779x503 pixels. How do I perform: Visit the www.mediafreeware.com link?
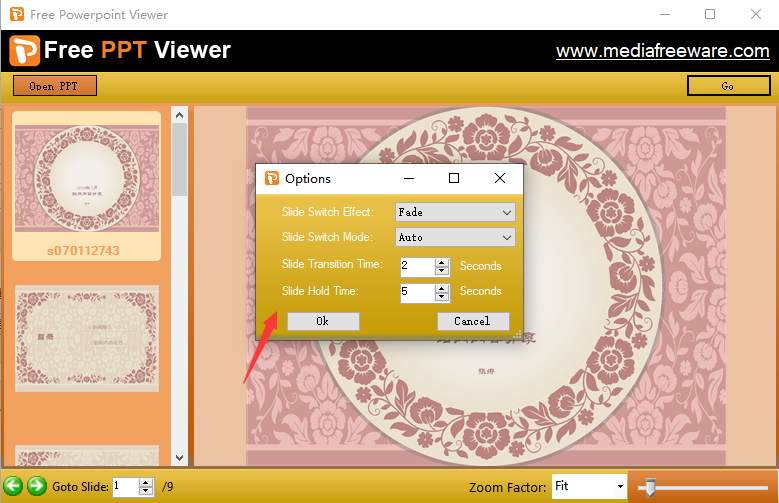coord(662,51)
